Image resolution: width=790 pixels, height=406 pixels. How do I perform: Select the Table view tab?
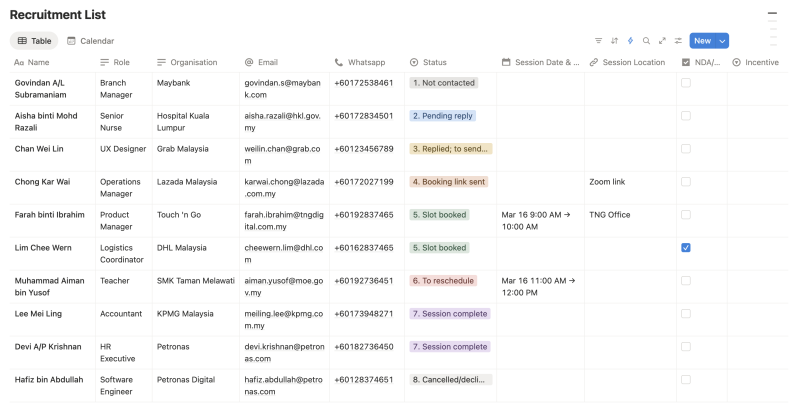[x=34, y=41]
